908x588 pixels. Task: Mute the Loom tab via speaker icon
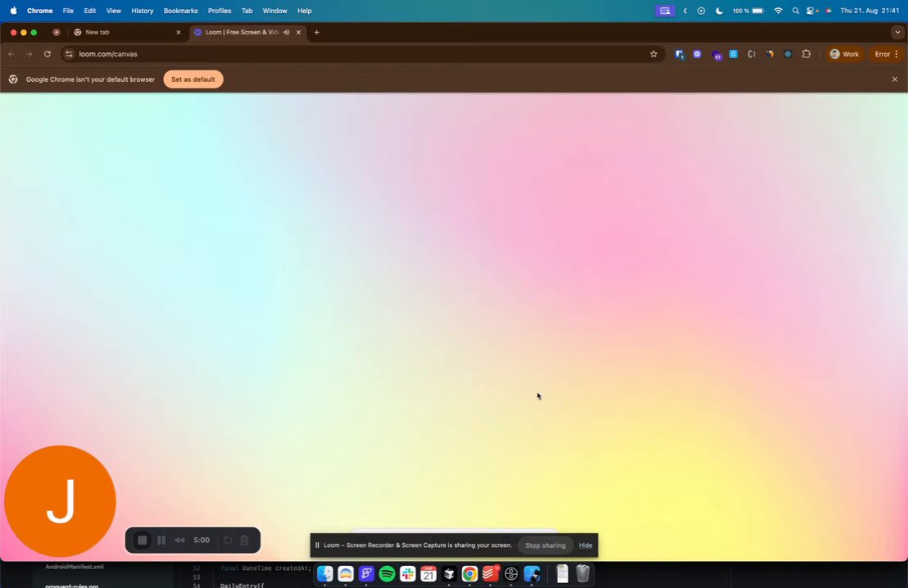coord(287,33)
